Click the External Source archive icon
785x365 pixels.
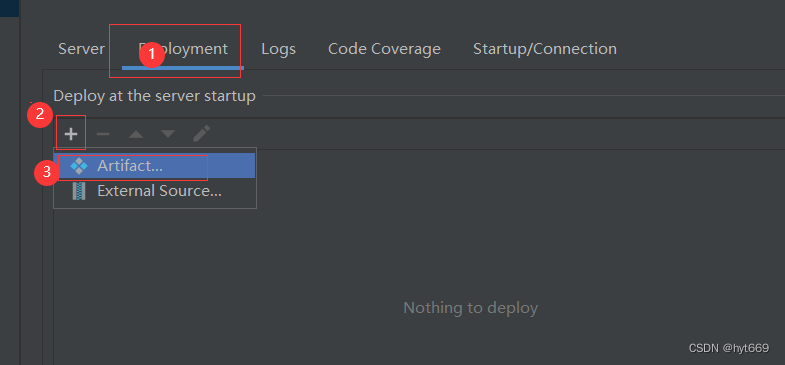79,191
